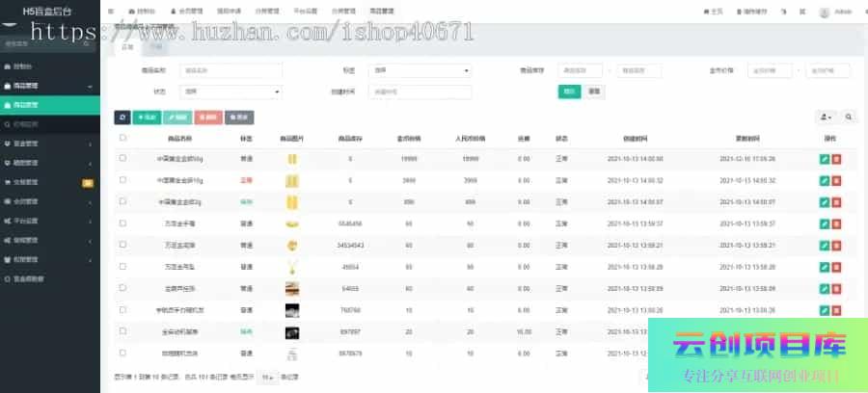
Task: Open 控制台 in the left sidebar
Action: [23, 66]
